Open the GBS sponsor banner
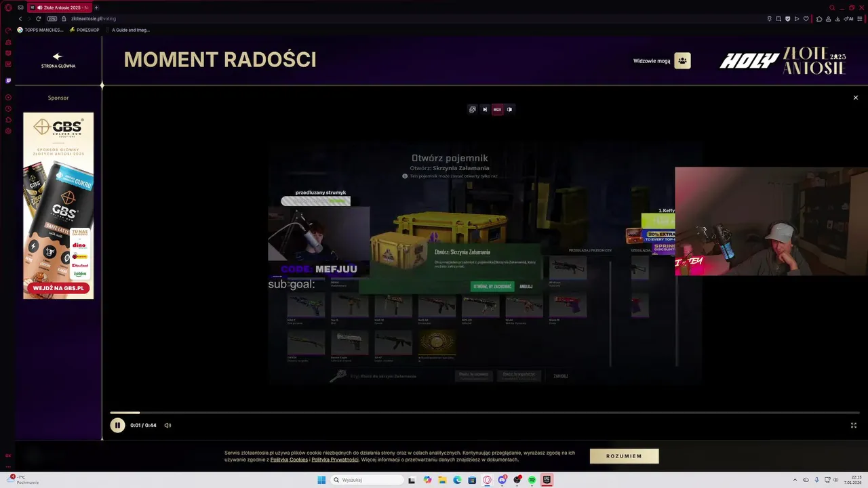 (58, 205)
